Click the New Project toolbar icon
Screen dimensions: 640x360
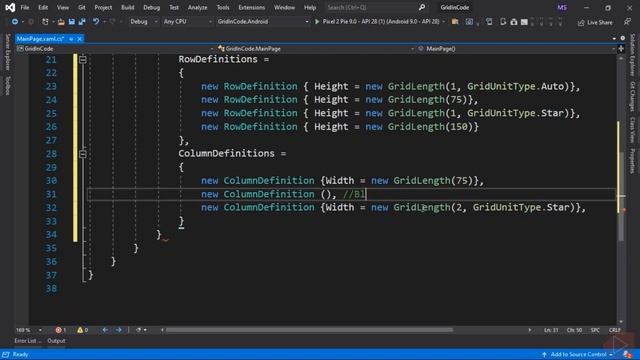[45, 22]
